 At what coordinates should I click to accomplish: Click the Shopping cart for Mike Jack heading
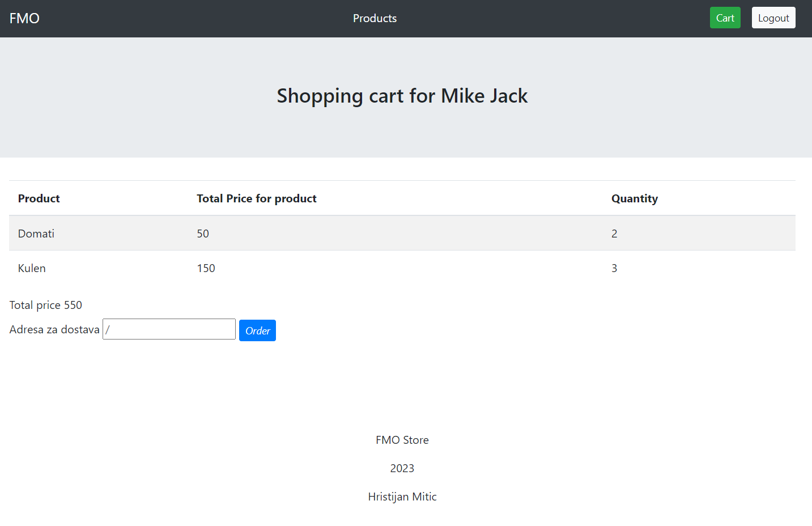[402, 96]
